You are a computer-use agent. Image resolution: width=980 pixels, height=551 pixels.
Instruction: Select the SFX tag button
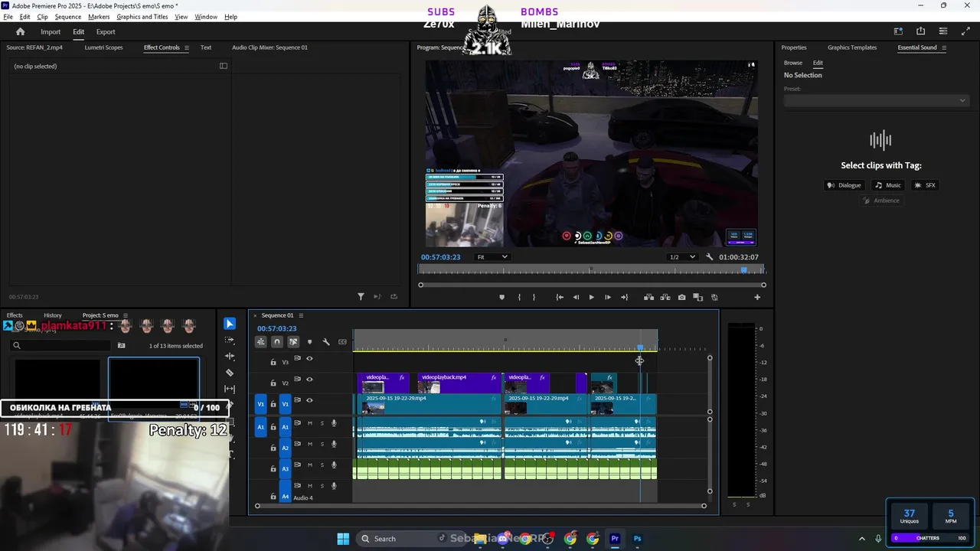926,185
